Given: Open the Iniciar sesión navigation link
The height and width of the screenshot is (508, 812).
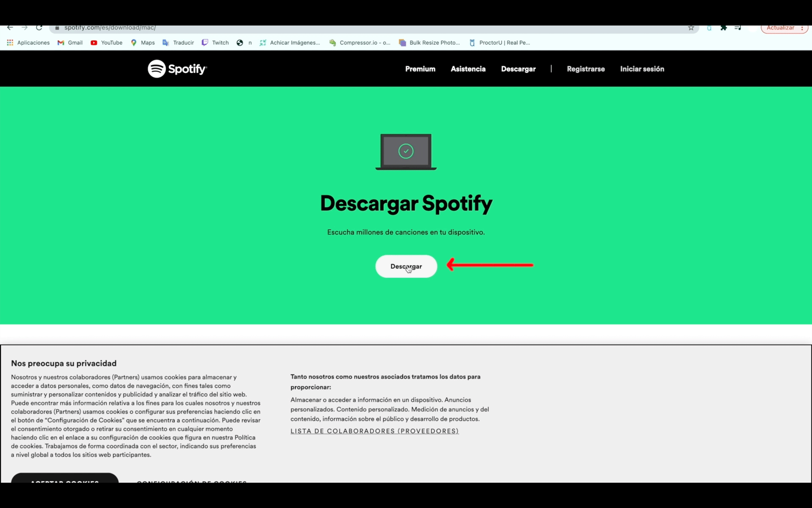Looking at the screenshot, I should tap(642, 69).
